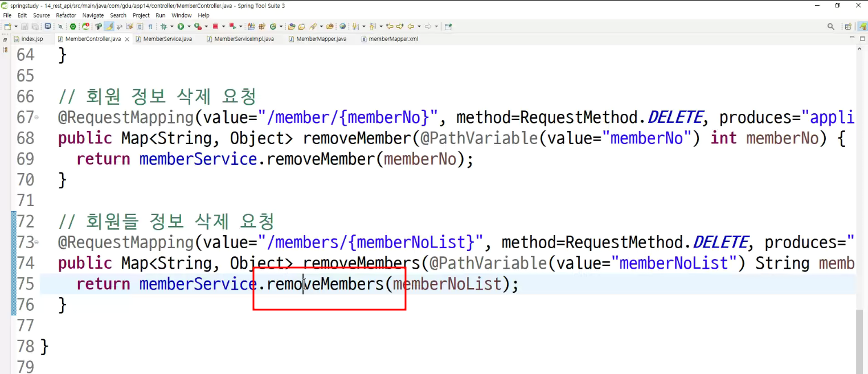Open the Boot Dashboard green power icon
This screenshot has width=868, height=374.
[73, 26]
